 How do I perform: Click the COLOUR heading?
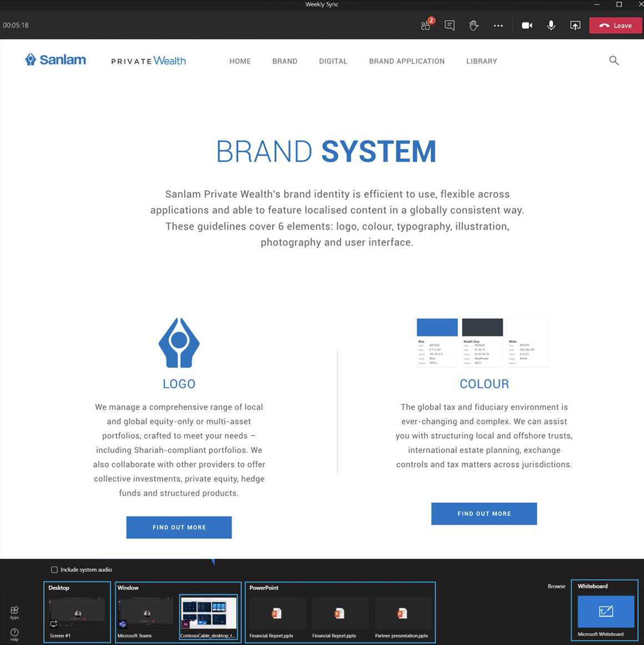point(484,384)
